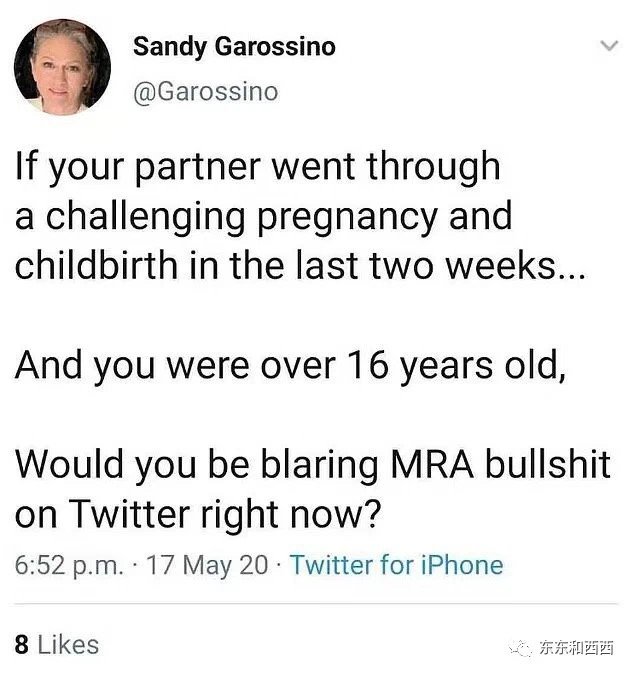Open the 8 Likes list
The width and height of the screenshot is (634, 675).
click(57, 644)
